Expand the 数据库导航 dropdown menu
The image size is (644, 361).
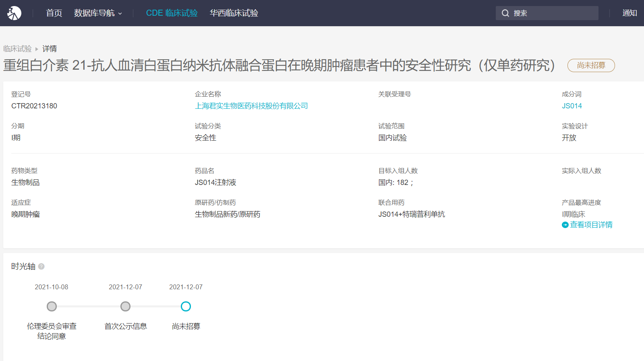(x=98, y=13)
